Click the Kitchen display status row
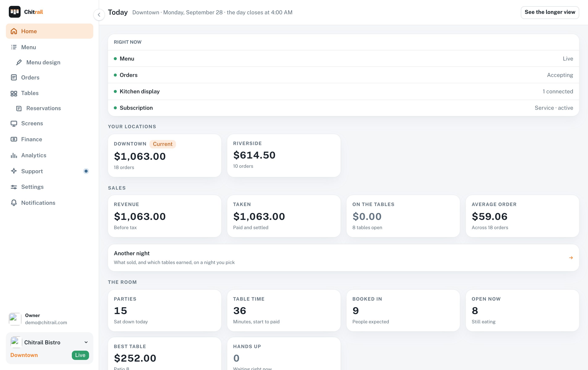588x370 pixels. tap(343, 91)
